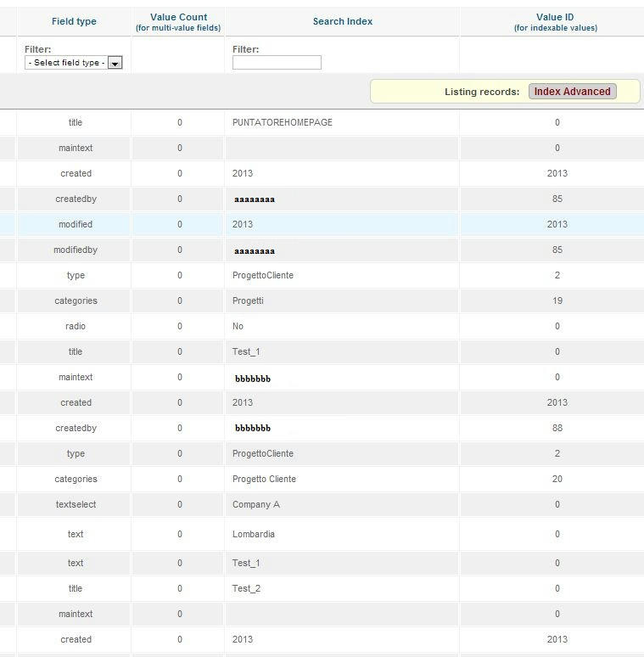This screenshot has width=644, height=657.
Task: Select the Progetto Cliente categories value
Action: [x=264, y=479]
